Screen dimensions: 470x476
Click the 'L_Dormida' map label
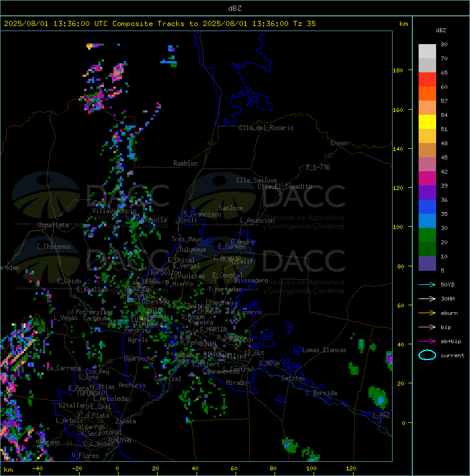321,393
